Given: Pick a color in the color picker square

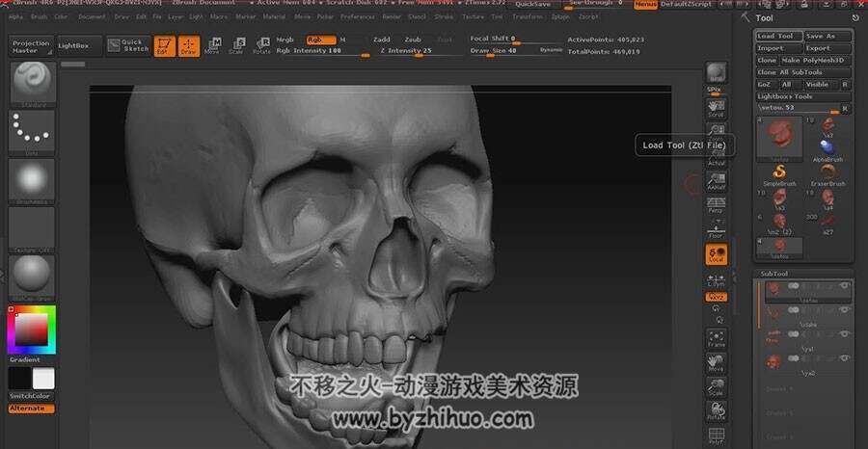Looking at the screenshot, I should coord(32,330).
